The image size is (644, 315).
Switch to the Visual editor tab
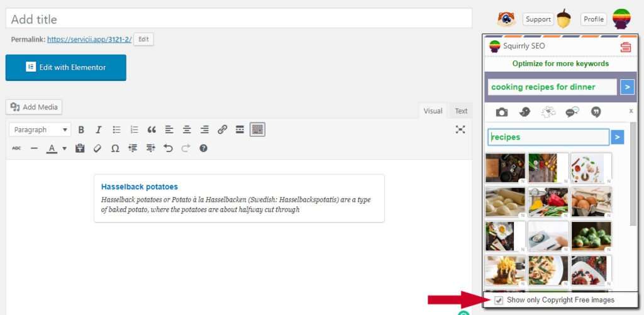click(433, 111)
